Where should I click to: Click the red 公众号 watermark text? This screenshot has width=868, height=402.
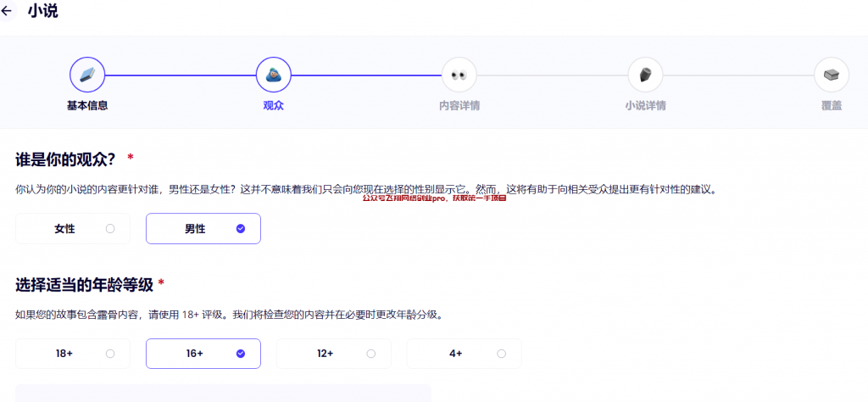tap(434, 198)
